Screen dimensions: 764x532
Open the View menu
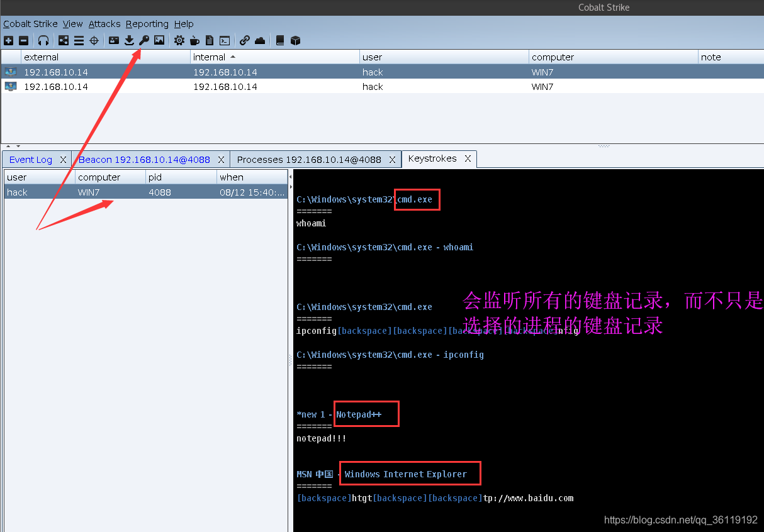tap(73, 24)
